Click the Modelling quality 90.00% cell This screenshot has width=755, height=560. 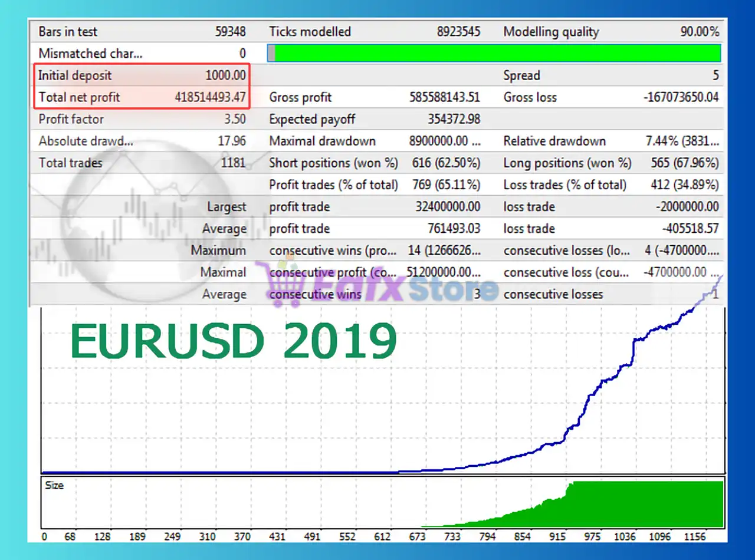[x=699, y=32]
